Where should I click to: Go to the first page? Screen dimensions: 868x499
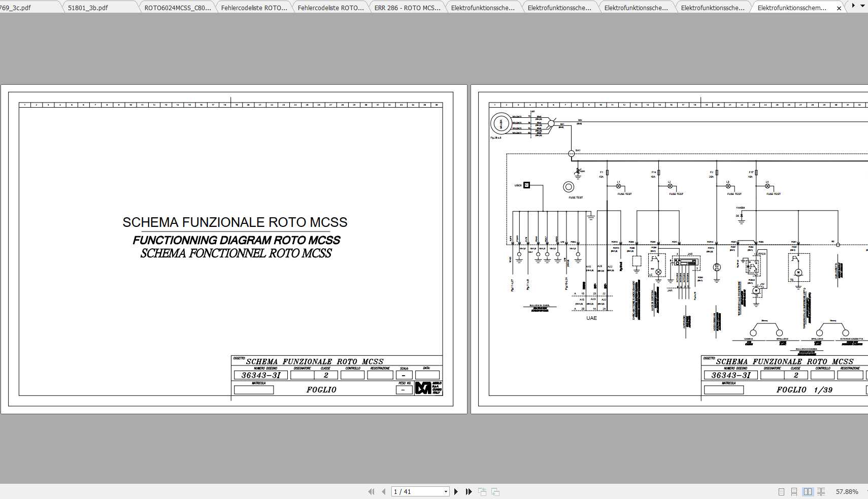point(371,491)
